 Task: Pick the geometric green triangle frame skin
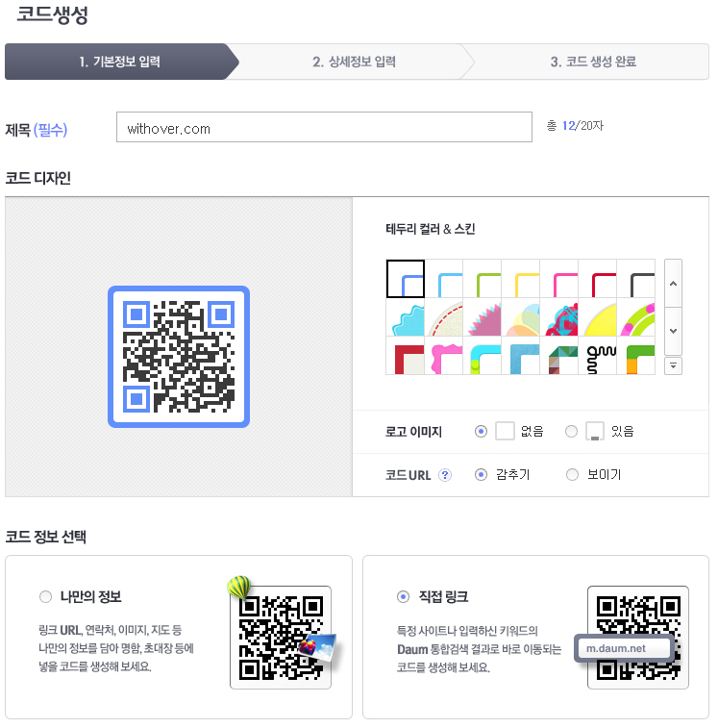[559, 356]
